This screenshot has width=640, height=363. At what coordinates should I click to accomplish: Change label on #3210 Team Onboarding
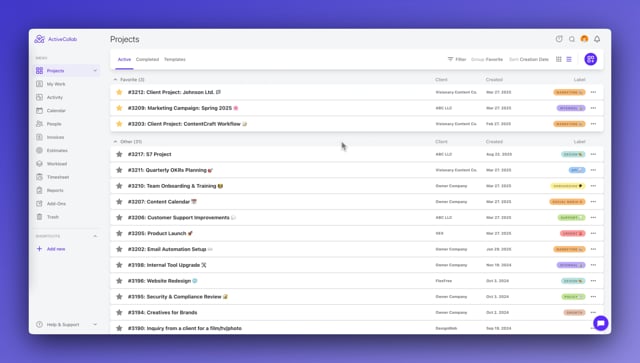[x=567, y=186]
